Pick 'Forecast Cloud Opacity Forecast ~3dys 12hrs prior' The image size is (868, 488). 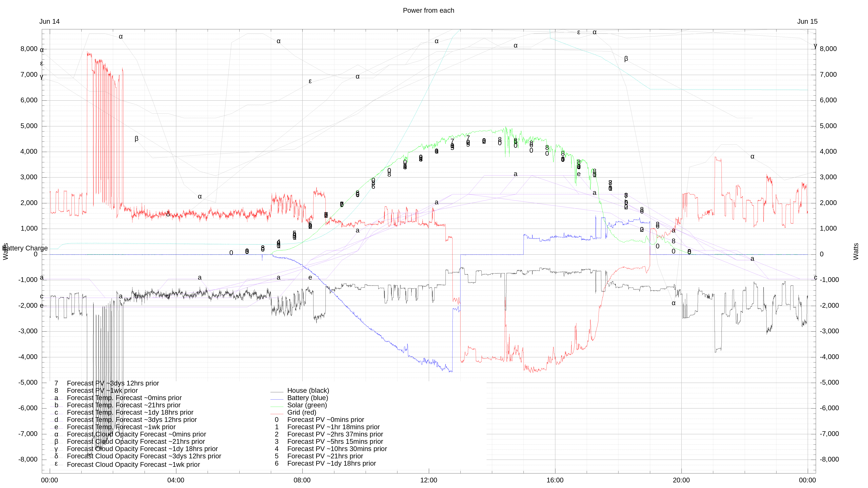pyautogui.click(x=144, y=456)
